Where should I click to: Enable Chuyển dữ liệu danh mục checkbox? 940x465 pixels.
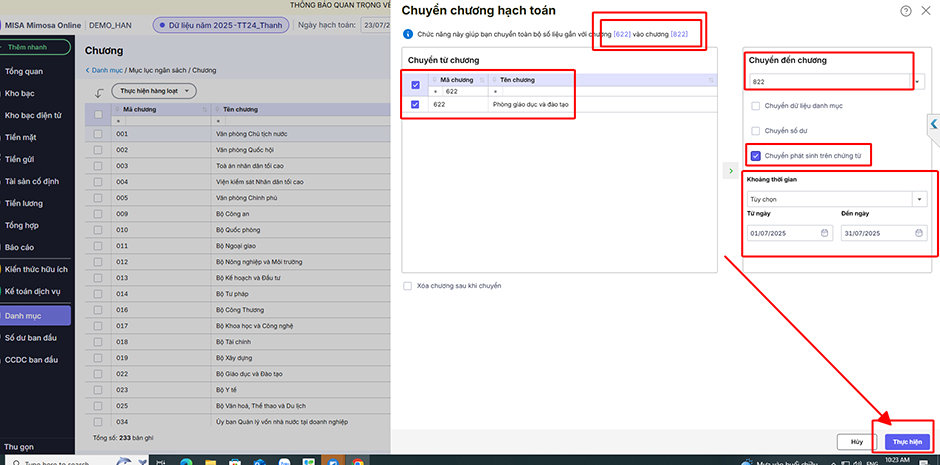coord(756,105)
